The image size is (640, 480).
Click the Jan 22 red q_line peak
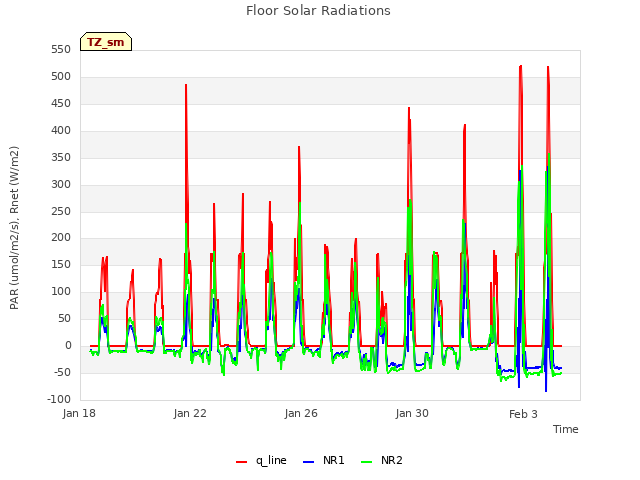point(186,85)
